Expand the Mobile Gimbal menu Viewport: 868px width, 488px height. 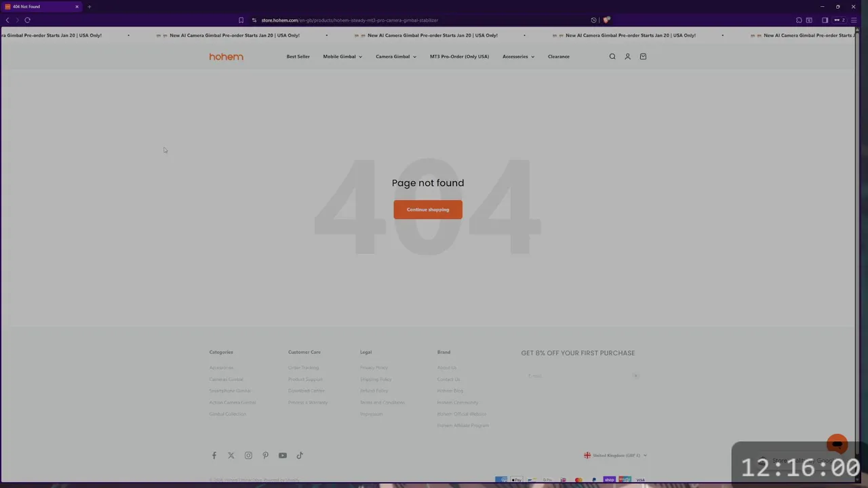(342, 57)
